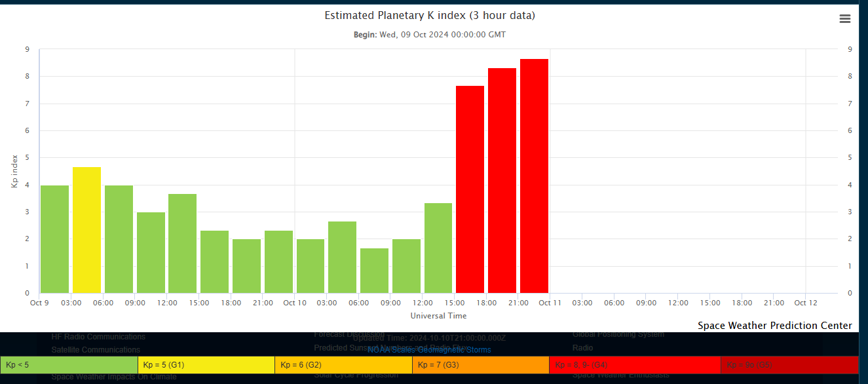Click the first green bar at Oct 9
Screen dimensions: 868x384
54,239
